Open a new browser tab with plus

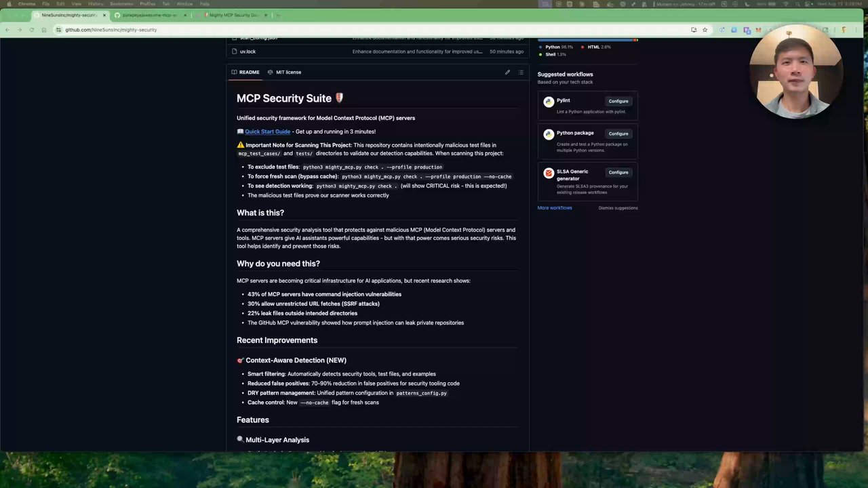click(x=277, y=15)
